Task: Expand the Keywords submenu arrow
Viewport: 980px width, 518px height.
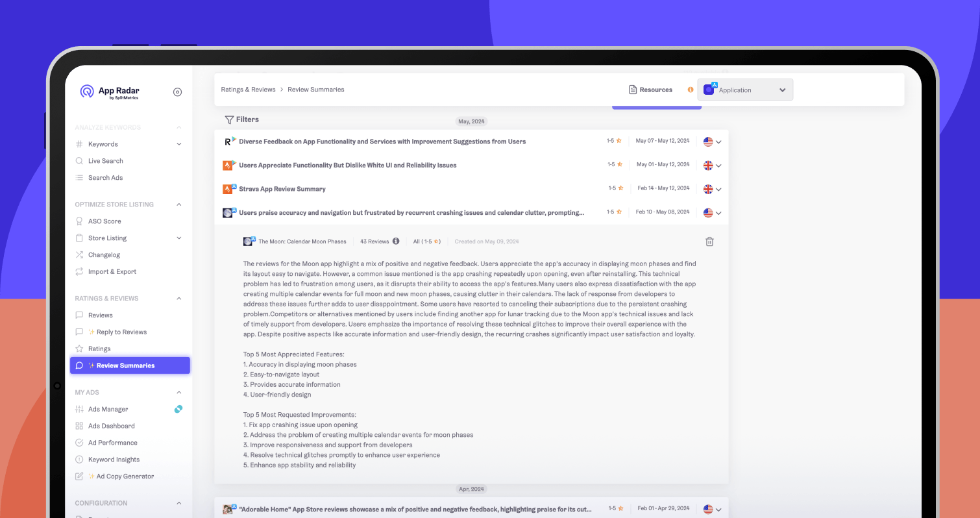Action: point(179,144)
